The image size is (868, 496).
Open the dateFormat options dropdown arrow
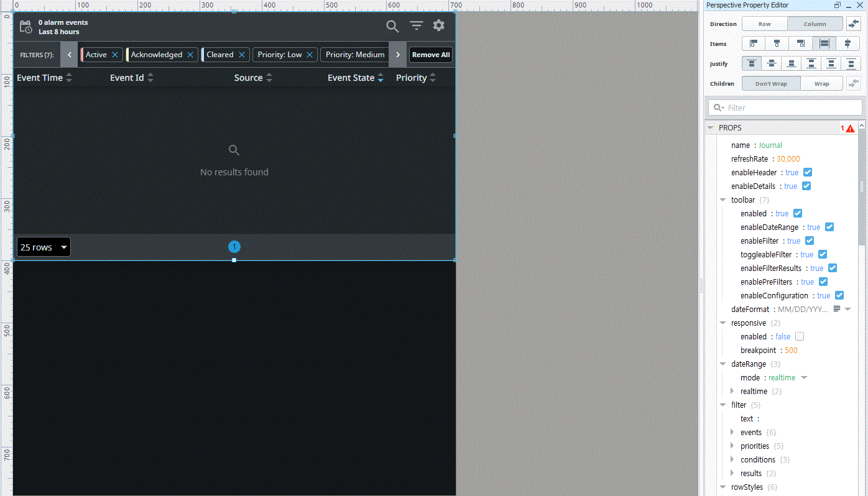click(847, 310)
